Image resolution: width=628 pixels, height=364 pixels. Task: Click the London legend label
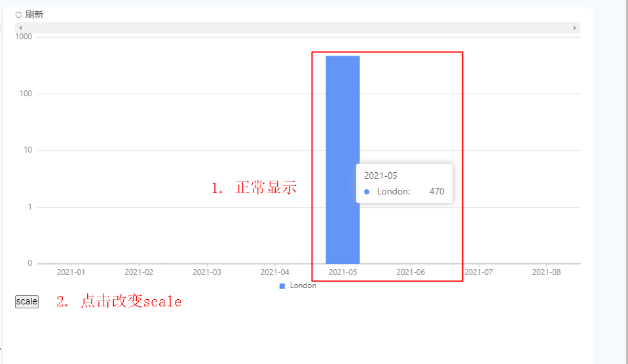[x=303, y=285]
